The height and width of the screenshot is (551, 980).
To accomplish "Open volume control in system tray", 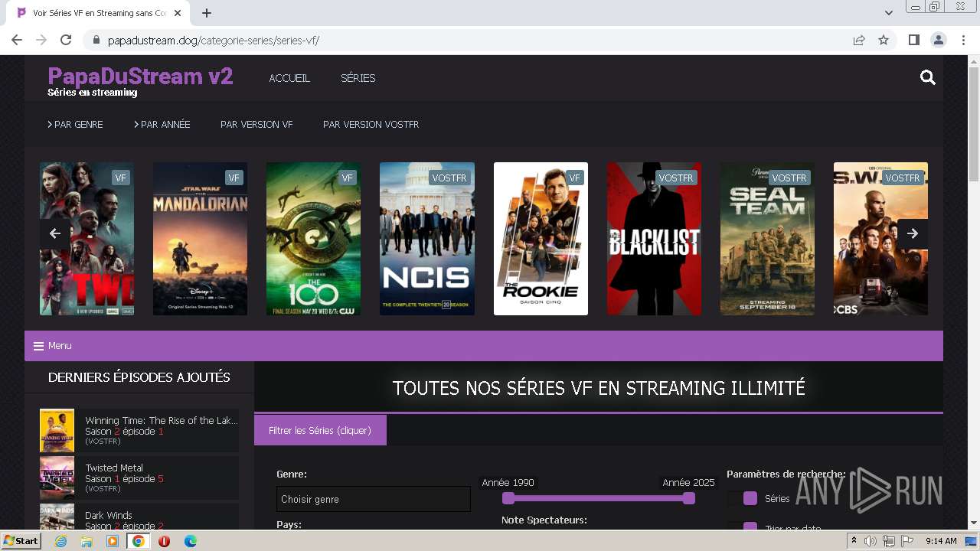I will (871, 541).
